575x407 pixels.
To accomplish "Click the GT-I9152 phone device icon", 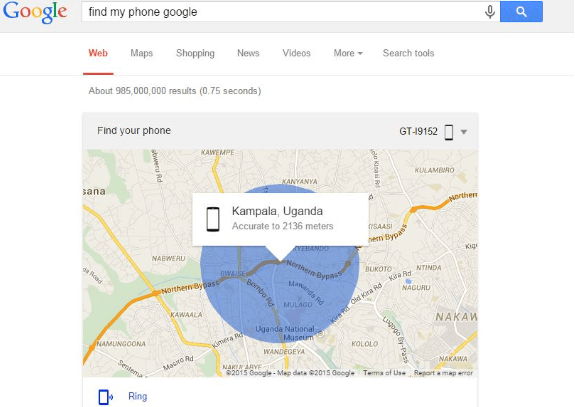I will [449, 132].
